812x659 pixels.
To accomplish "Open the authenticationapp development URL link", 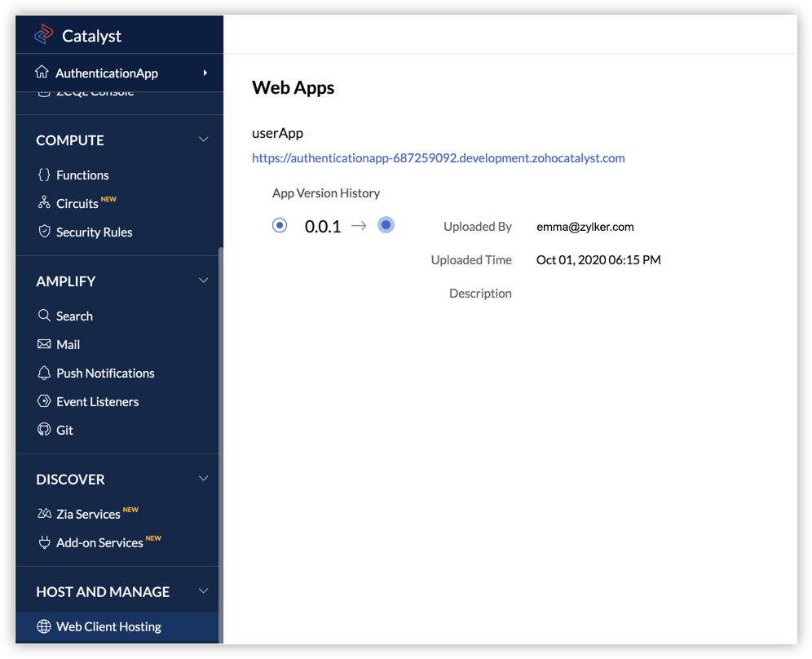I will click(x=438, y=158).
